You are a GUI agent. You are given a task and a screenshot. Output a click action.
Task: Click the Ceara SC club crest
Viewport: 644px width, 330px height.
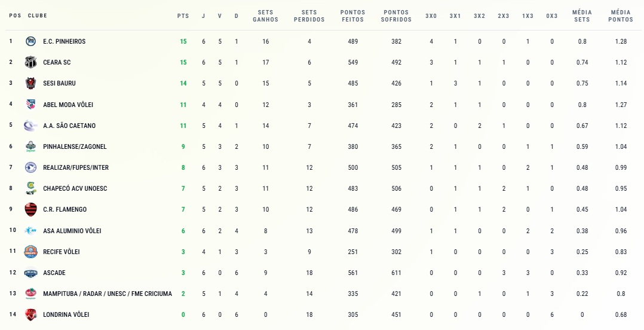pos(30,62)
